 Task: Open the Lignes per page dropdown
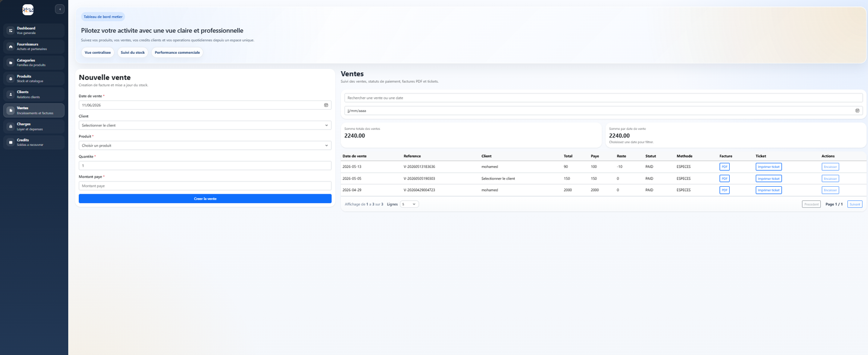(409, 204)
